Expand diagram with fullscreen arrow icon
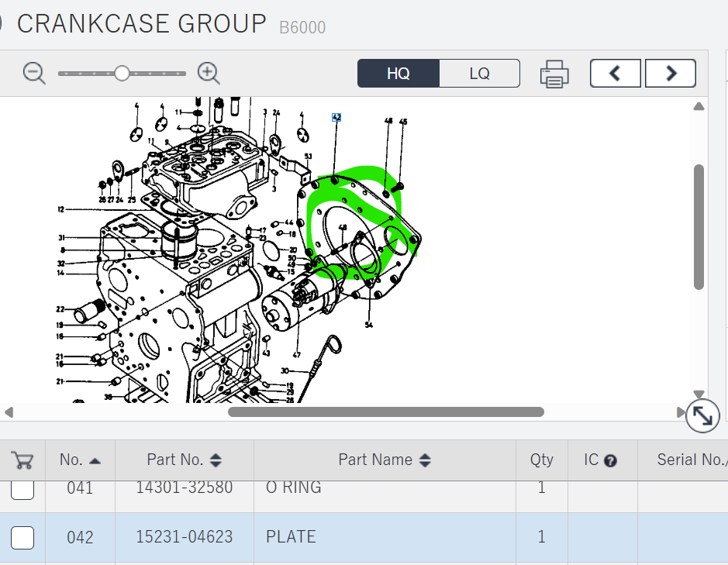This screenshot has height=565, width=728. [702, 417]
